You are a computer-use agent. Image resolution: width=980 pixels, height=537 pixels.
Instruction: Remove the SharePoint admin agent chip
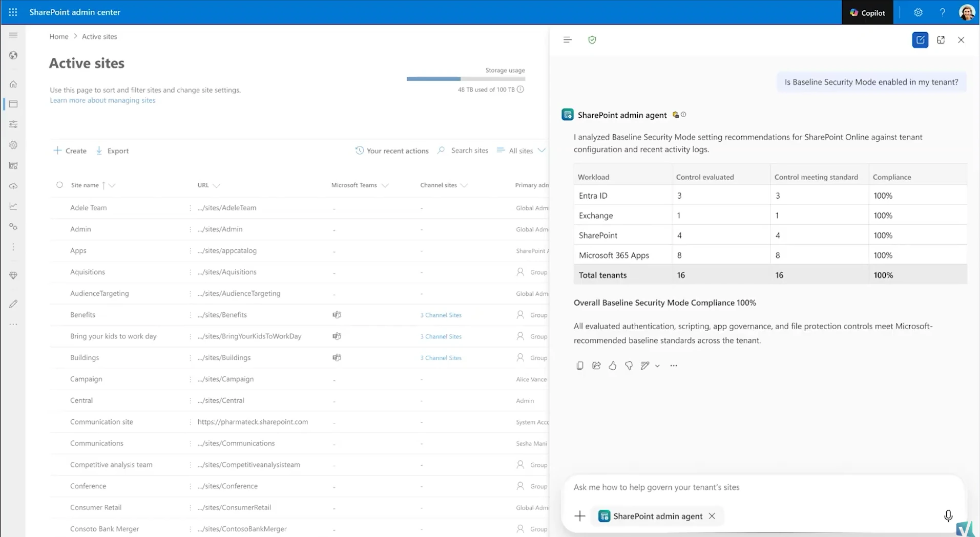(712, 516)
